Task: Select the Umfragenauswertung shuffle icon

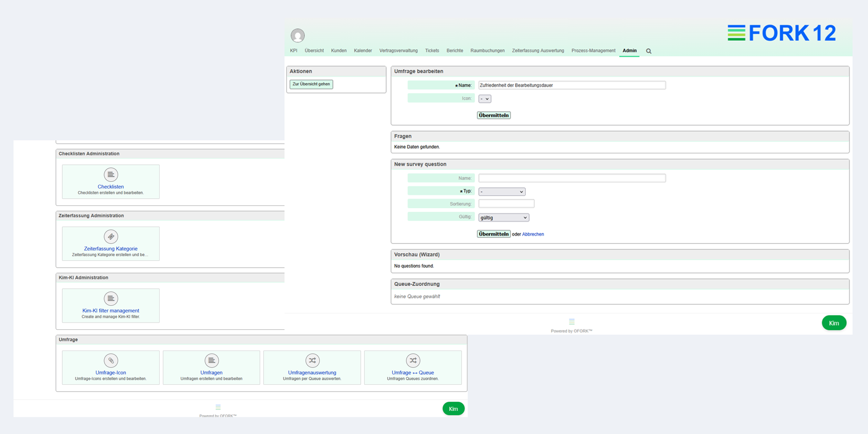Action: coord(312,360)
